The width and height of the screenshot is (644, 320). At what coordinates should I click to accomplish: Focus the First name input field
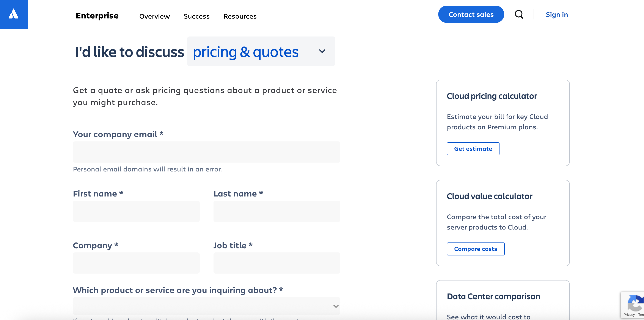coord(136,211)
